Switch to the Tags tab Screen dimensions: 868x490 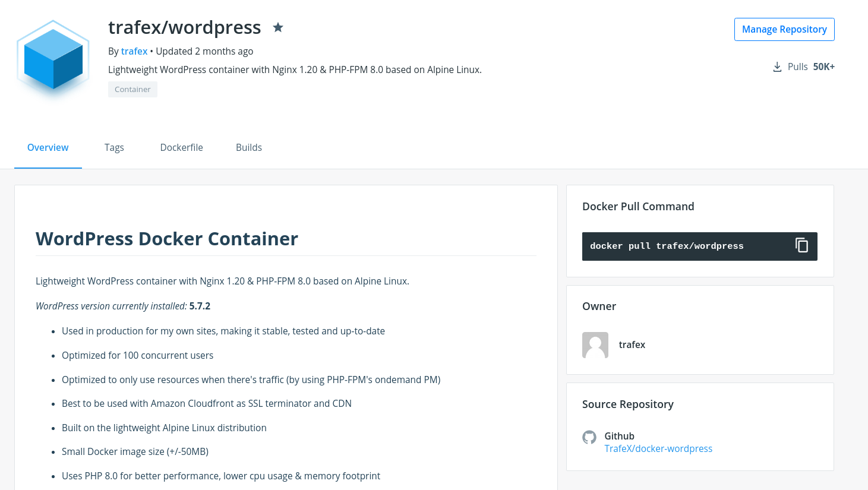114,147
